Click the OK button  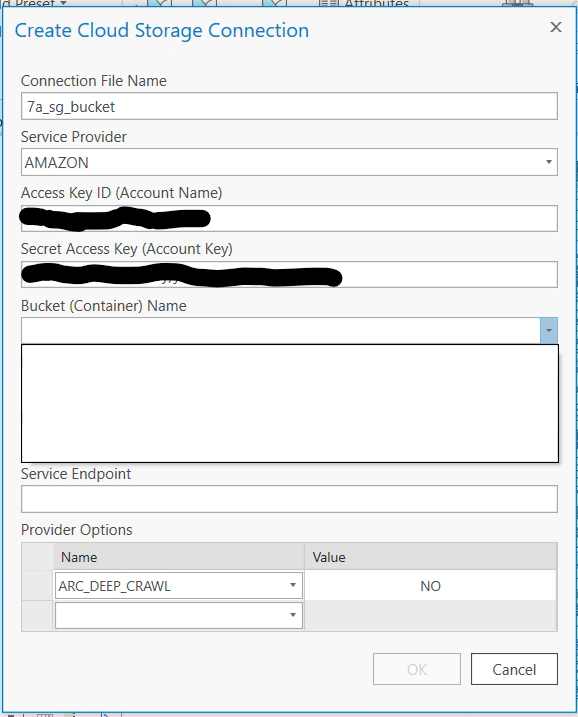coord(417,669)
